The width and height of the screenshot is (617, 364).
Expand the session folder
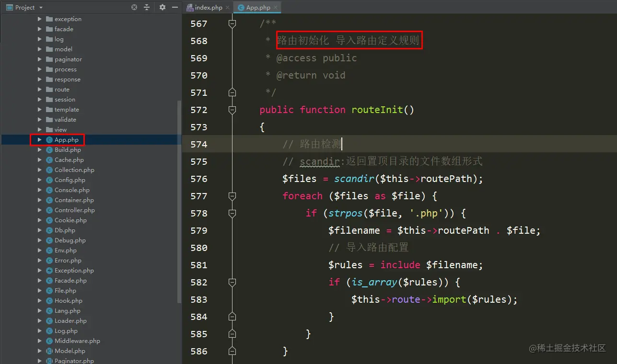click(40, 100)
